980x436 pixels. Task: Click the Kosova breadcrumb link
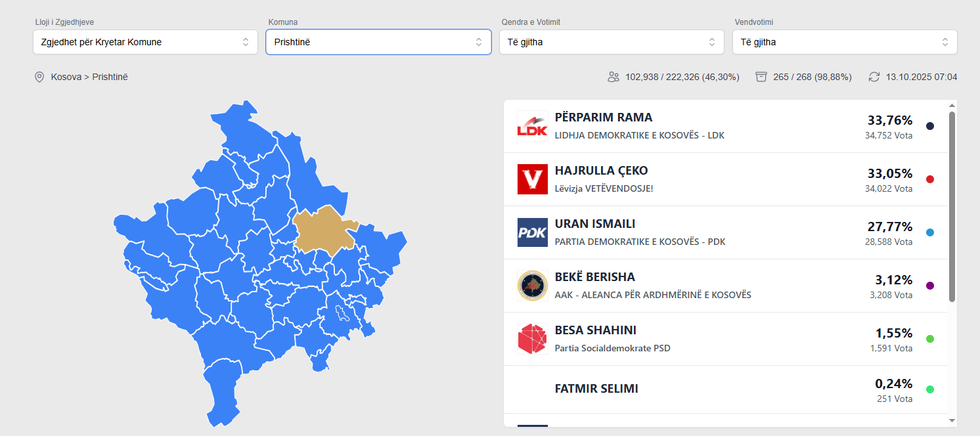pyautogui.click(x=67, y=77)
